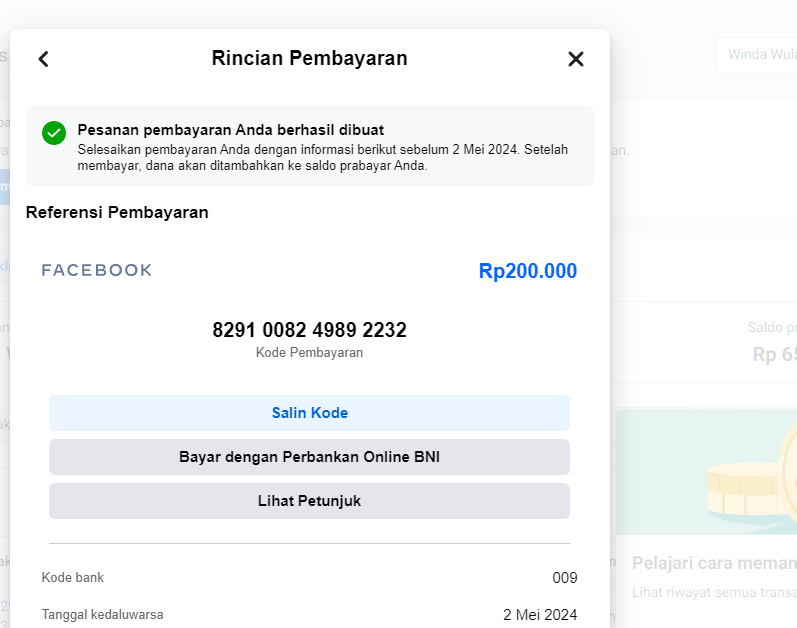Click the FACEBOOK logo text
This screenshot has height=628, width=797.
pos(97,270)
